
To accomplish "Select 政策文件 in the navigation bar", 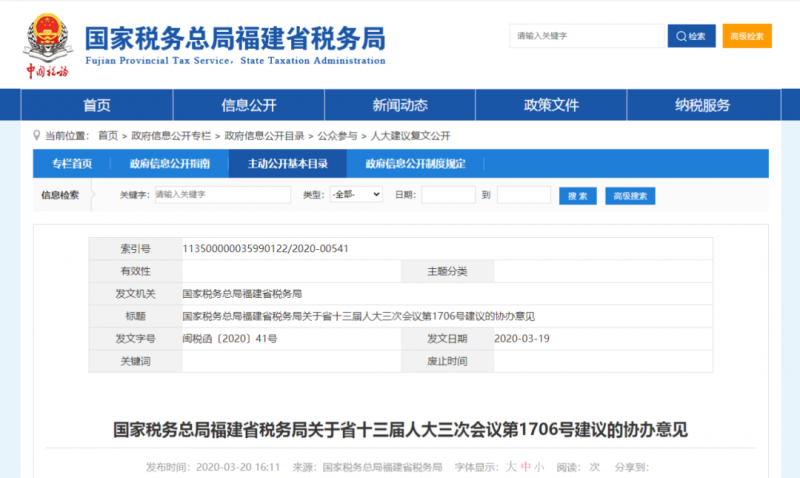I will tap(551, 105).
